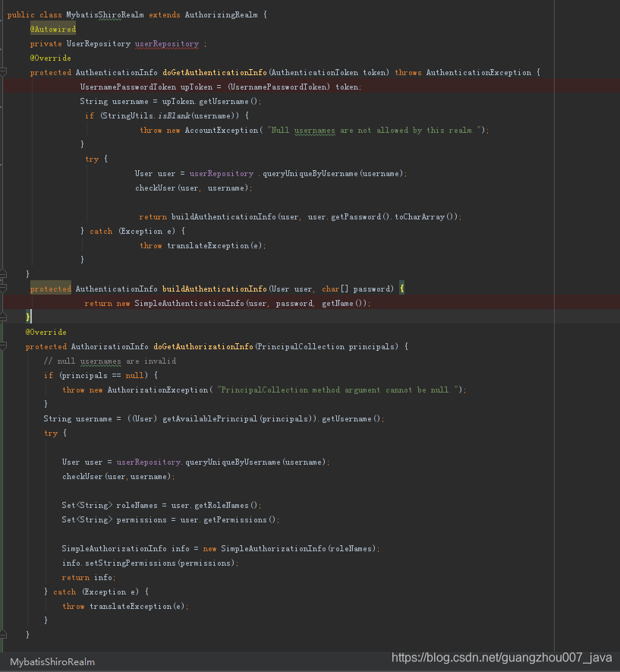The image size is (620, 672).
Task: Click the buildAuthenticationInfo method declaration name
Action: coord(215,289)
